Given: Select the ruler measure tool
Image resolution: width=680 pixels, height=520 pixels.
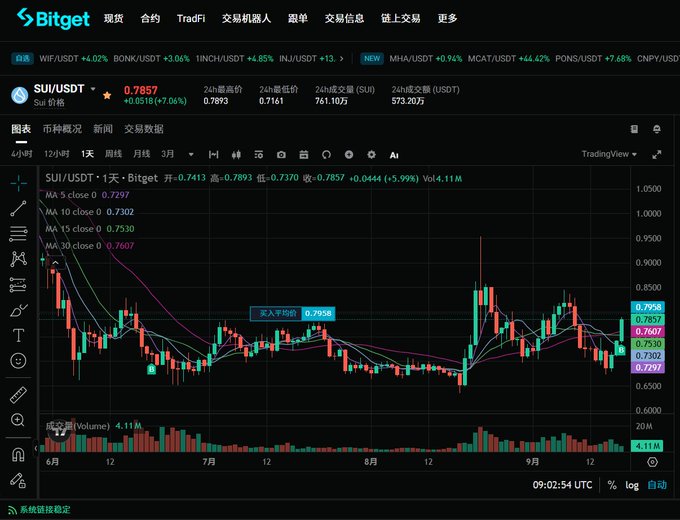Looking at the screenshot, I should (x=18, y=395).
